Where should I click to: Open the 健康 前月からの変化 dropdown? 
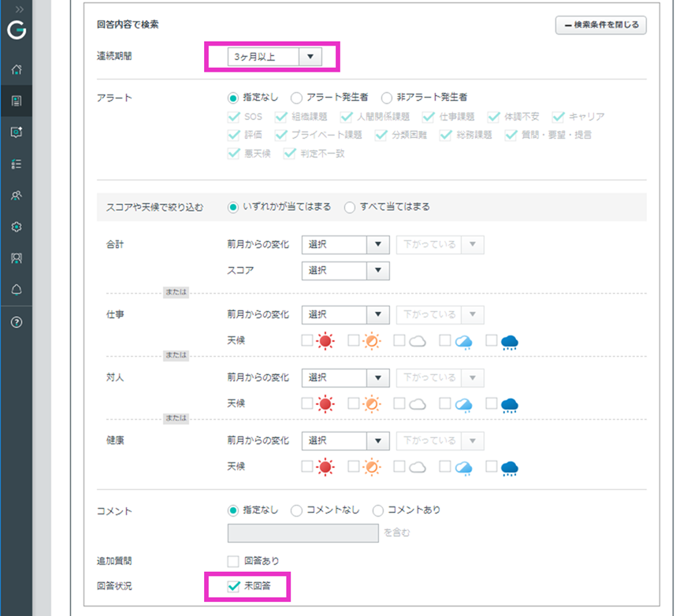tap(345, 440)
